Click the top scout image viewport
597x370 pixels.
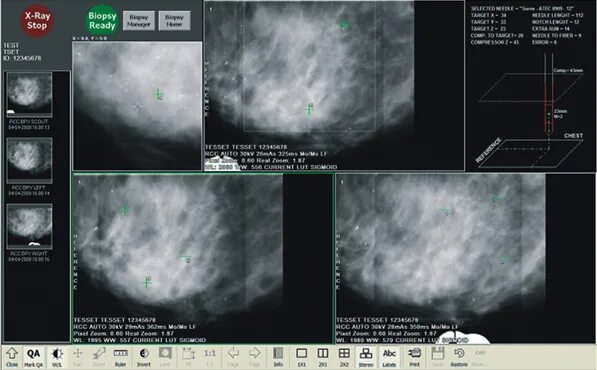point(334,86)
